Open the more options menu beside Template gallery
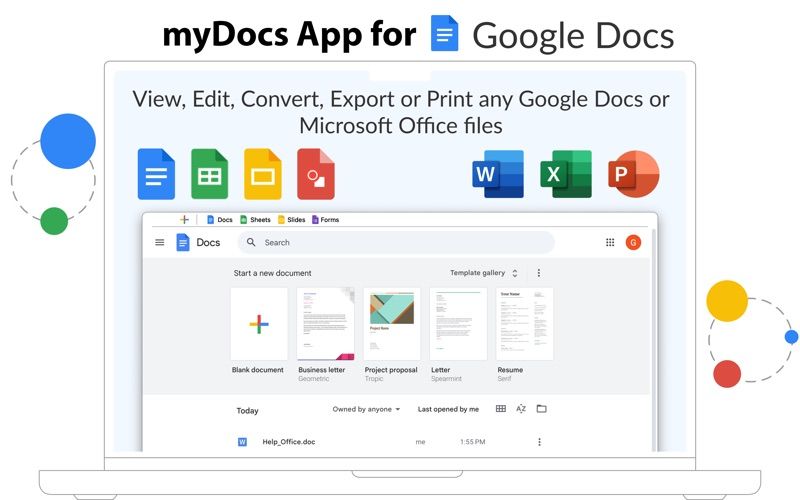Image resolution: width=800 pixels, height=500 pixels. 539,273
